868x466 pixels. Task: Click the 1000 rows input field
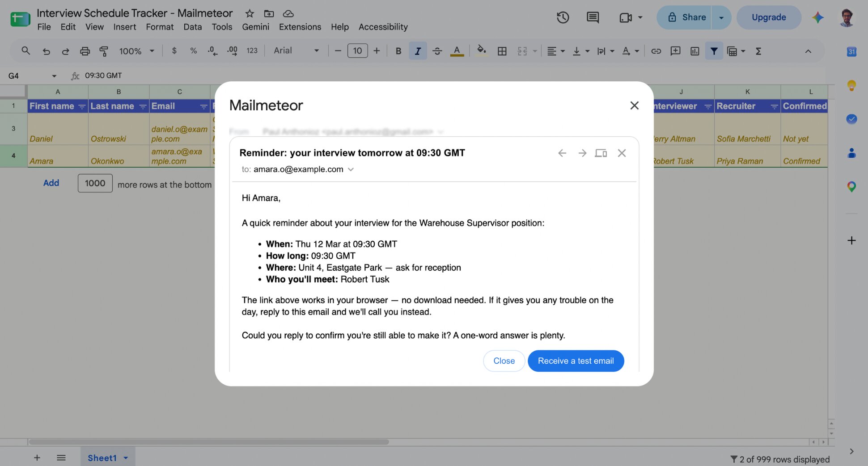click(x=95, y=183)
